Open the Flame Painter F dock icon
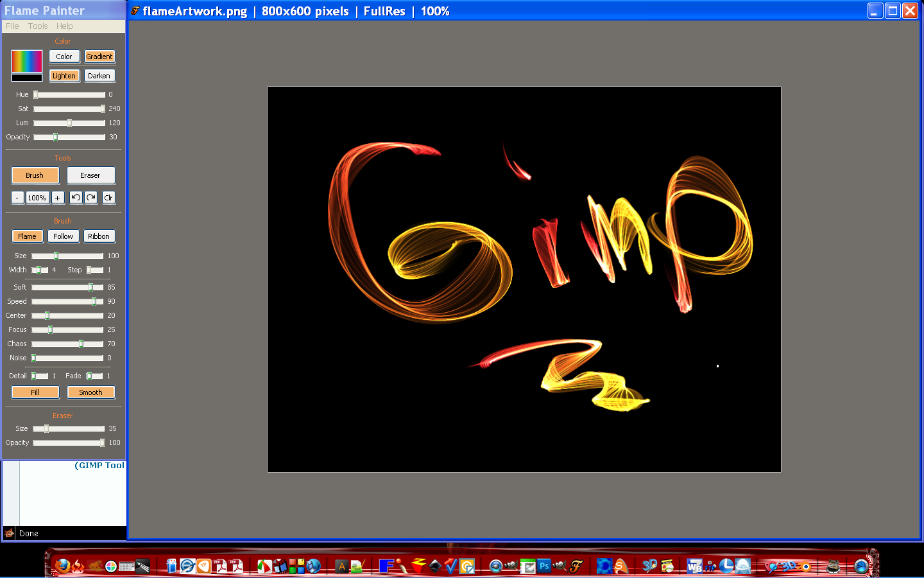 pyautogui.click(x=576, y=566)
